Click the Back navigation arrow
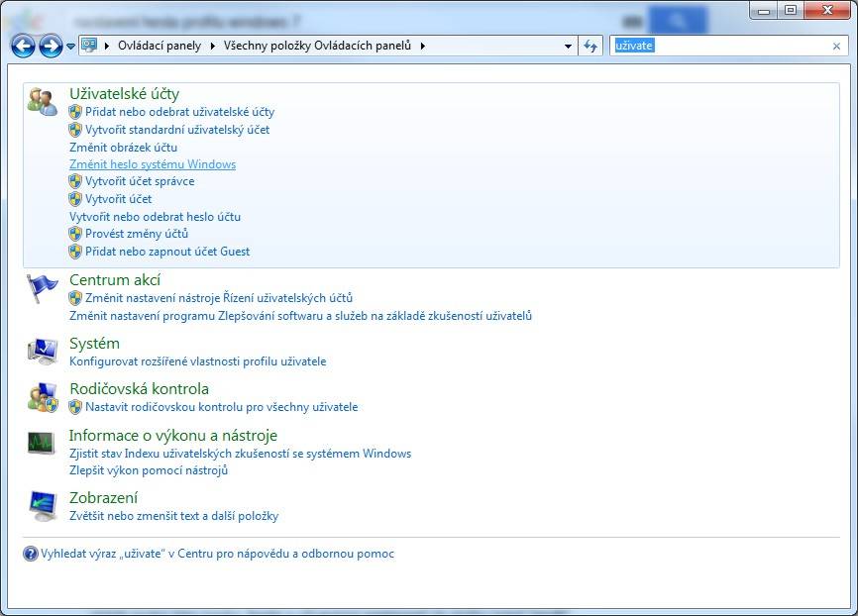Image resolution: width=858 pixels, height=616 pixels. [23, 46]
